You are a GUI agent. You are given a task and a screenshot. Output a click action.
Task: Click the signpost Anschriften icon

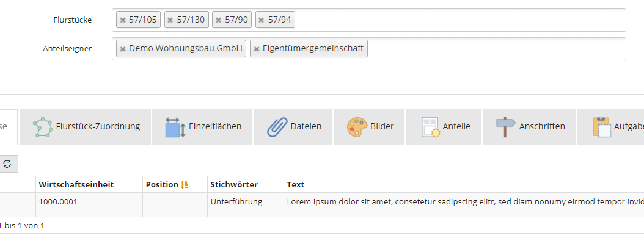[505, 127]
